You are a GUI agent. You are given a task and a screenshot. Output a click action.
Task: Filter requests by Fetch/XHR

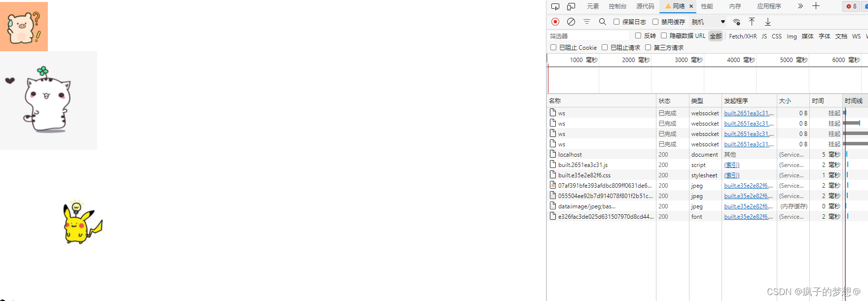[743, 36]
